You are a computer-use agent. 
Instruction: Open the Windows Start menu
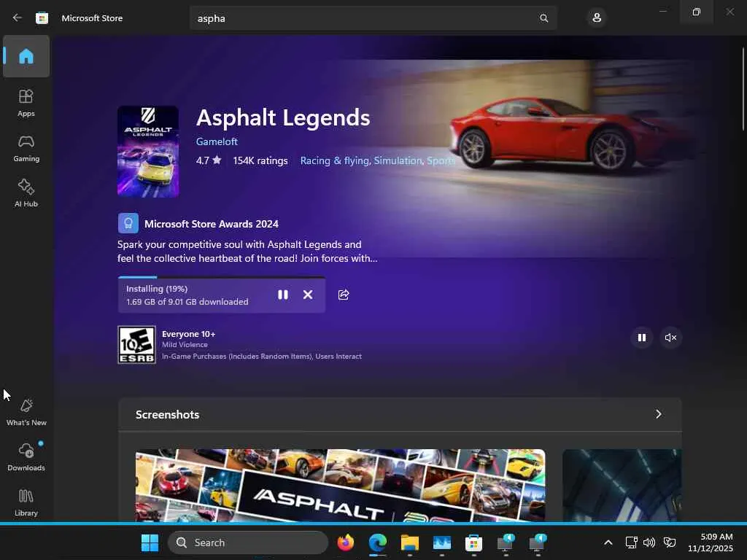click(x=150, y=542)
